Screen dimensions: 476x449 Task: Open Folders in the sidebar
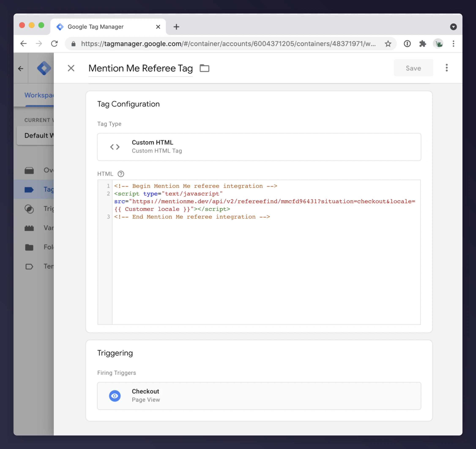click(34, 247)
